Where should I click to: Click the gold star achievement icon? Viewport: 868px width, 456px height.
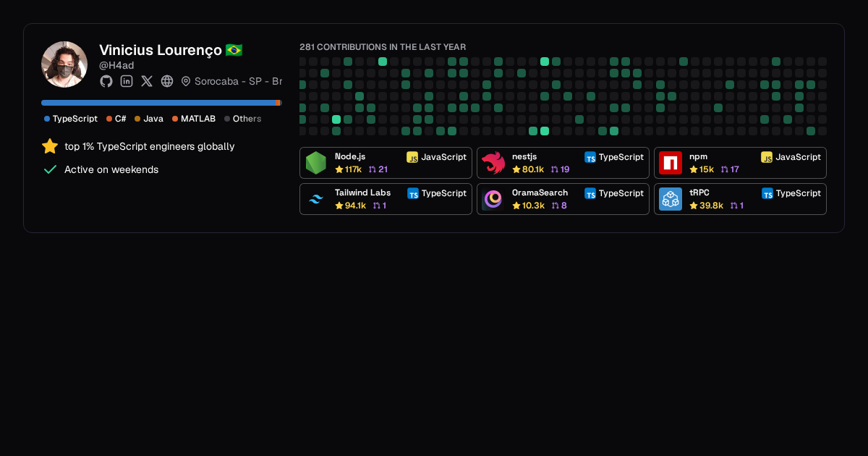coord(50,146)
